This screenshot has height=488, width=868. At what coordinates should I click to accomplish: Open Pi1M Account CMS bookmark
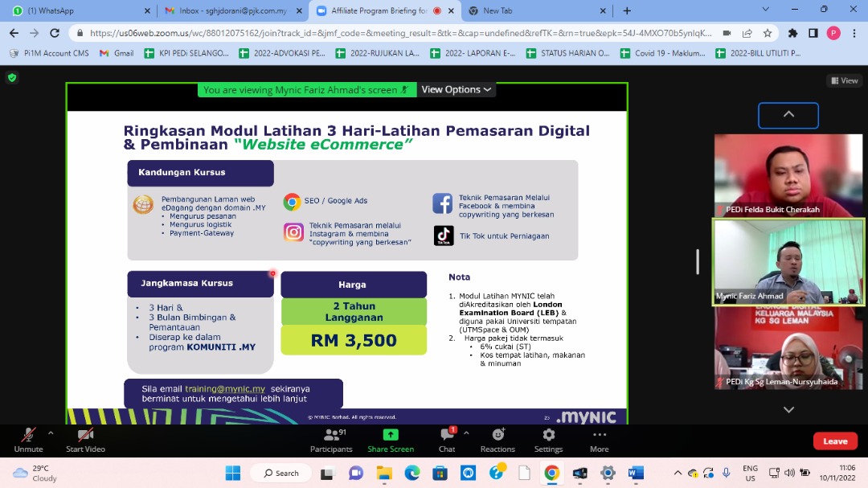point(49,53)
